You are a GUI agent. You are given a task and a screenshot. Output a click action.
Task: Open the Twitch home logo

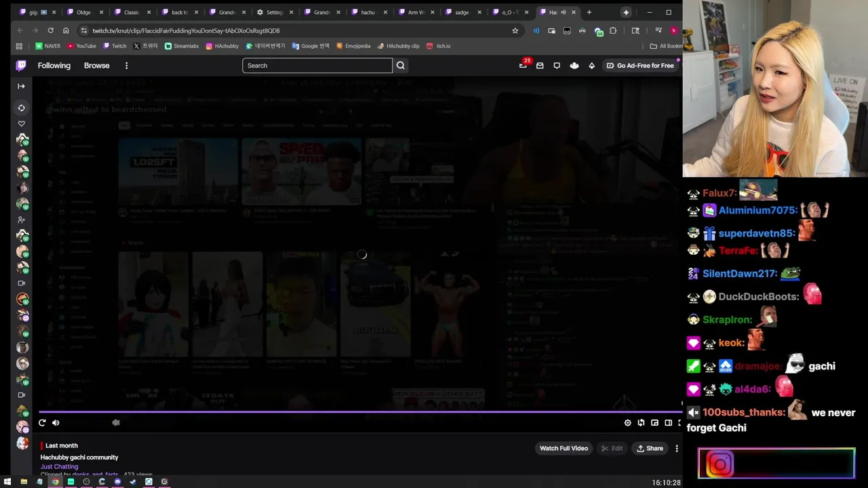pyautogui.click(x=21, y=66)
